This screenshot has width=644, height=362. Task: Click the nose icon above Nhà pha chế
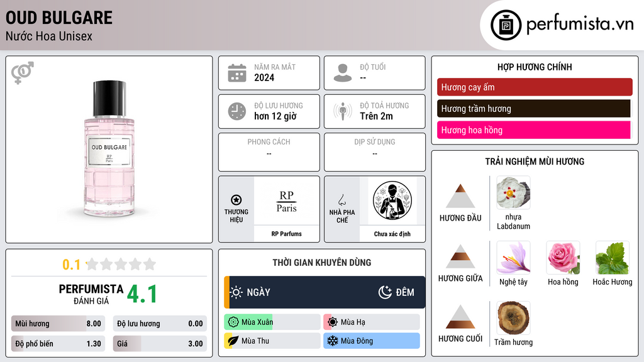[341, 200]
